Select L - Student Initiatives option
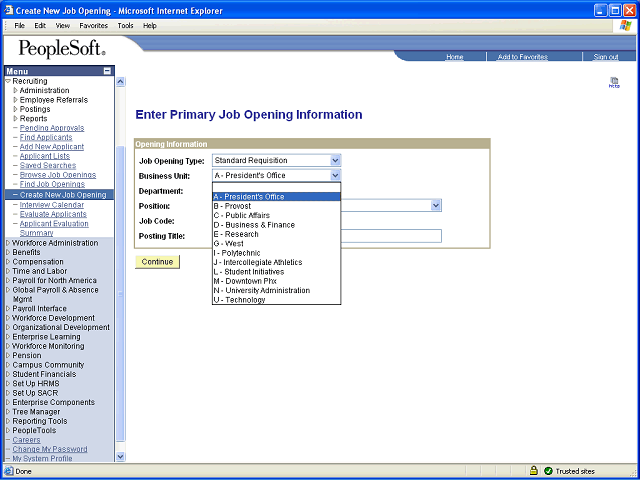Image resolution: width=640 pixels, height=480 pixels. coord(276,272)
